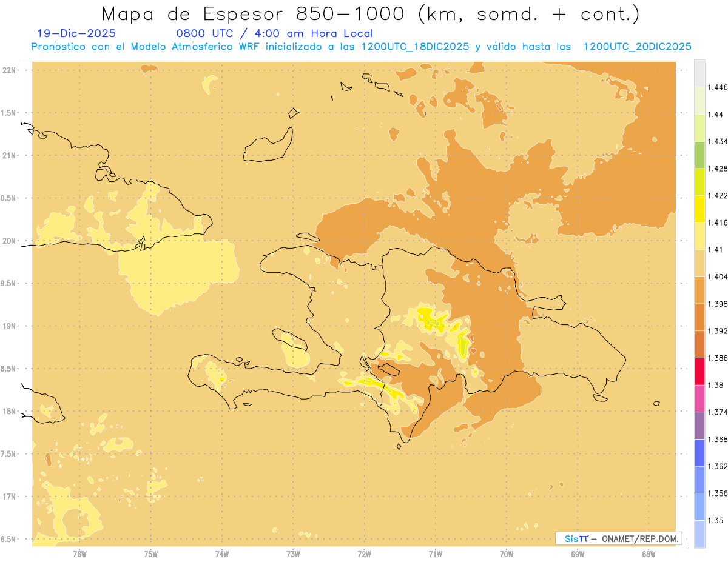Pick the gray swatch above 1.446
The width and height of the screenshot is (728, 562).
coord(699,73)
